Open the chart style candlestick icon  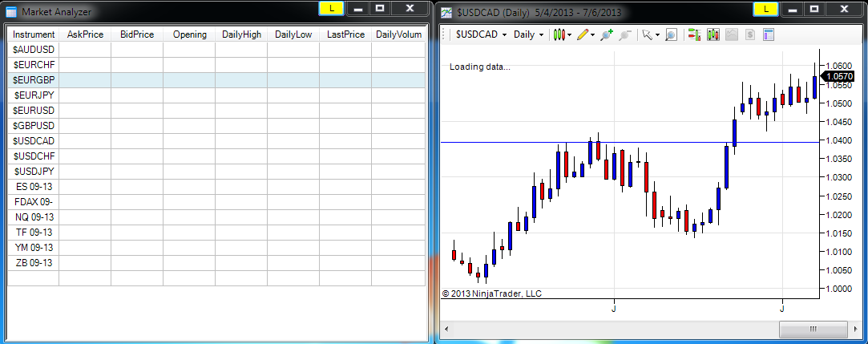(x=559, y=34)
